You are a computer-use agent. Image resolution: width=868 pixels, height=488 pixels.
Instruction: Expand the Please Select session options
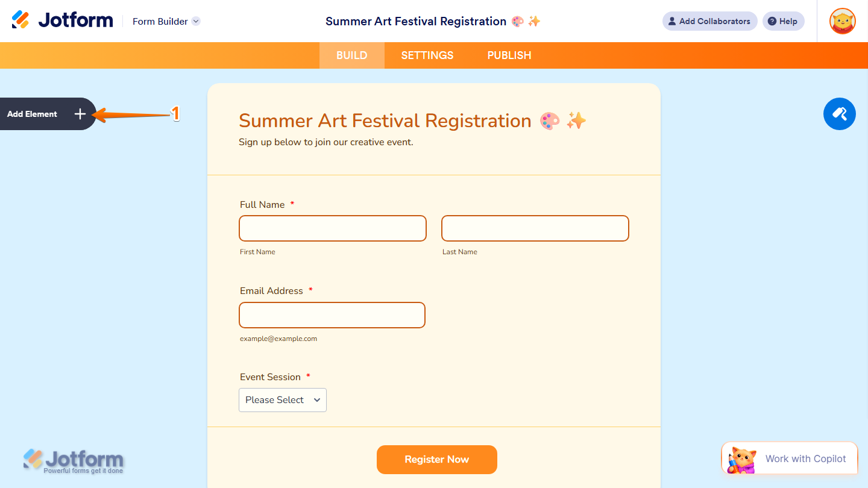[317, 399]
